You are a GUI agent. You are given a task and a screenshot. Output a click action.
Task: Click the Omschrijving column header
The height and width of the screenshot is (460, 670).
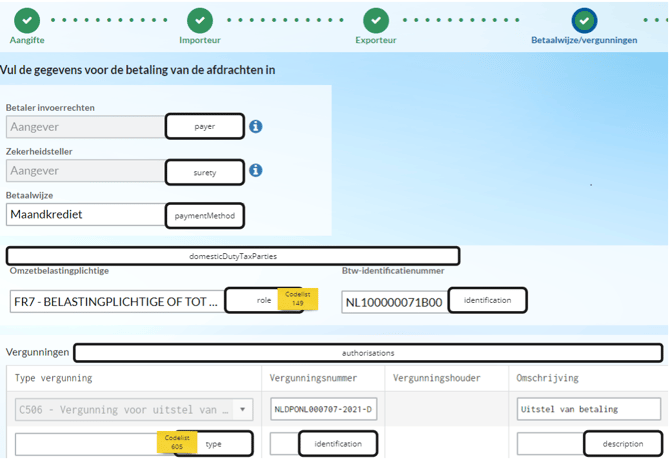[547, 378]
